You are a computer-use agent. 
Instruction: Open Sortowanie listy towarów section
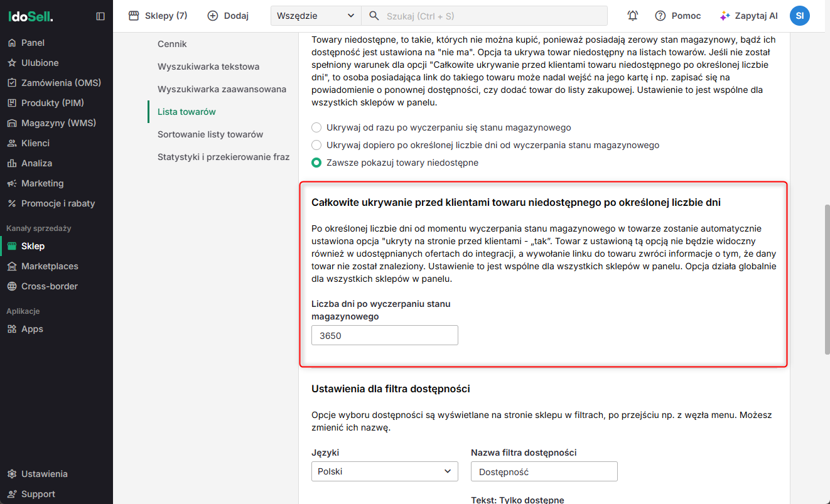tap(210, 134)
